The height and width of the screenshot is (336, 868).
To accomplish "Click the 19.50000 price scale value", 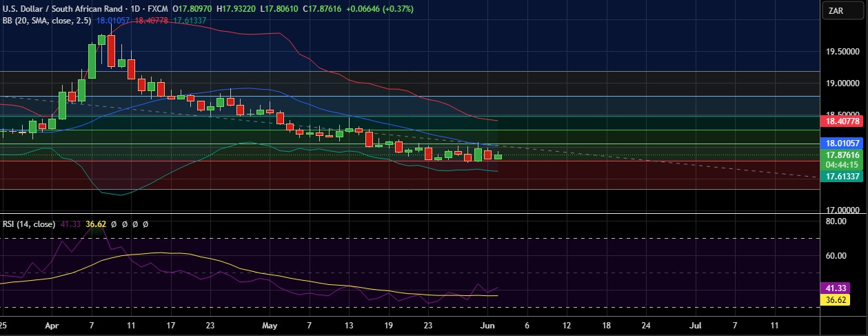I will tap(841, 52).
